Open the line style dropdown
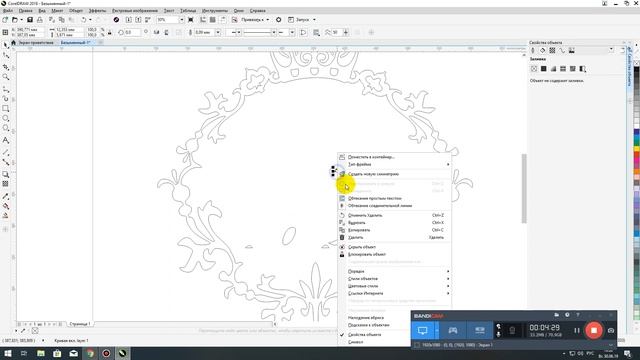Screen dimensions: 640x360 pos(274,32)
